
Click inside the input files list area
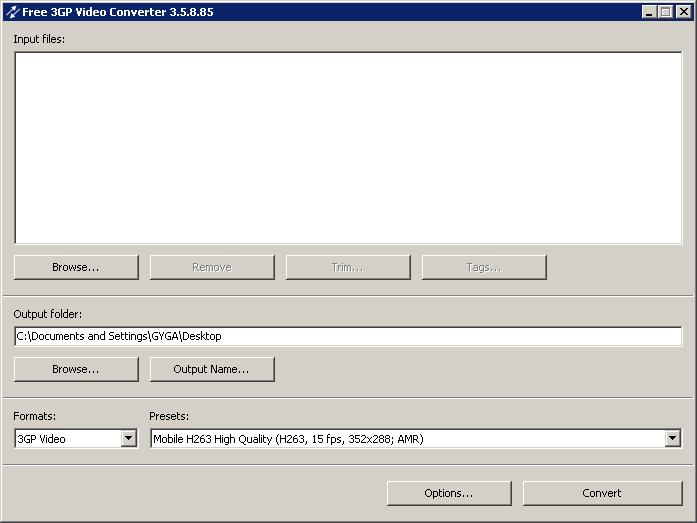[x=348, y=148]
